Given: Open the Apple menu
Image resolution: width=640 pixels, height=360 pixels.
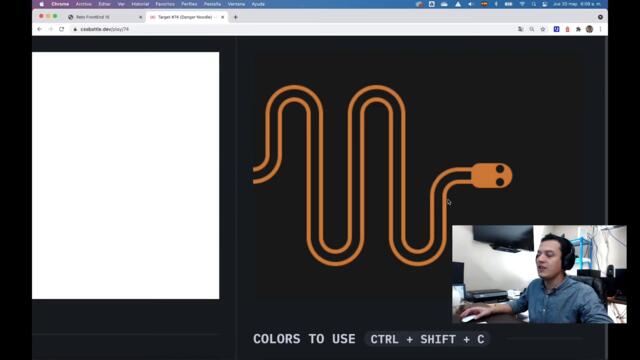Looking at the screenshot, I should (x=41, y=4).
